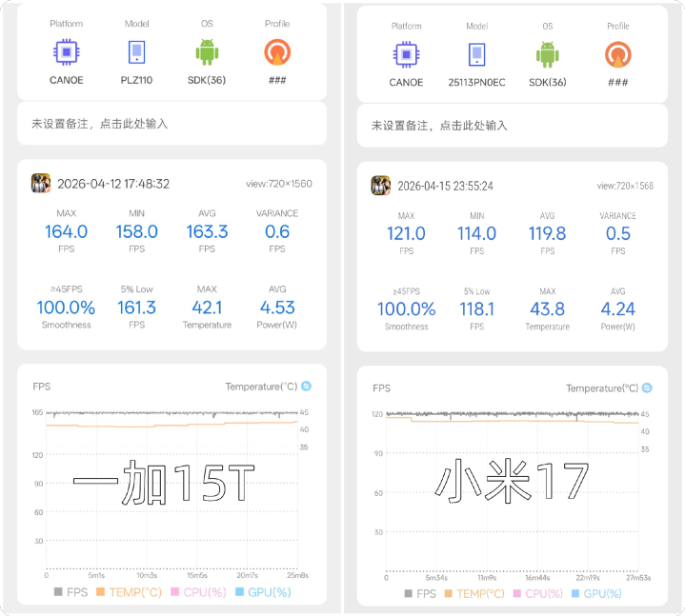Toggle FPS legend in OnePlus 15T chart

pos(71,592)
